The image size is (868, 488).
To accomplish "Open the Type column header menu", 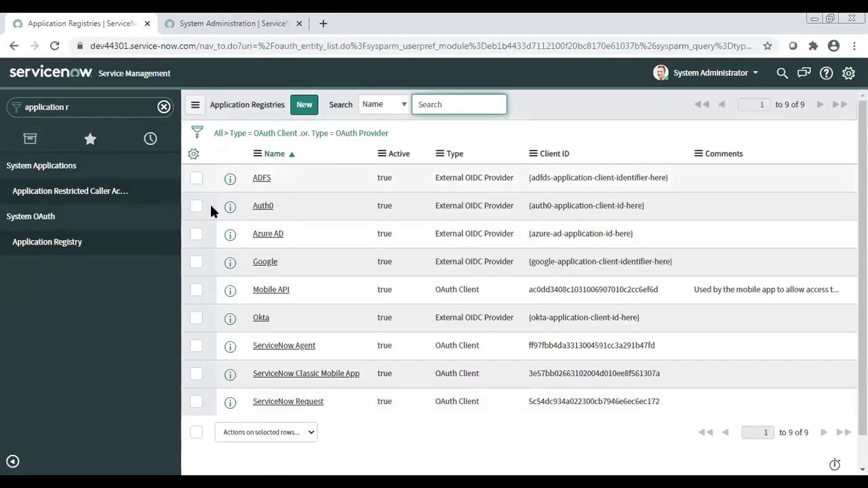I will coord(439,153).
